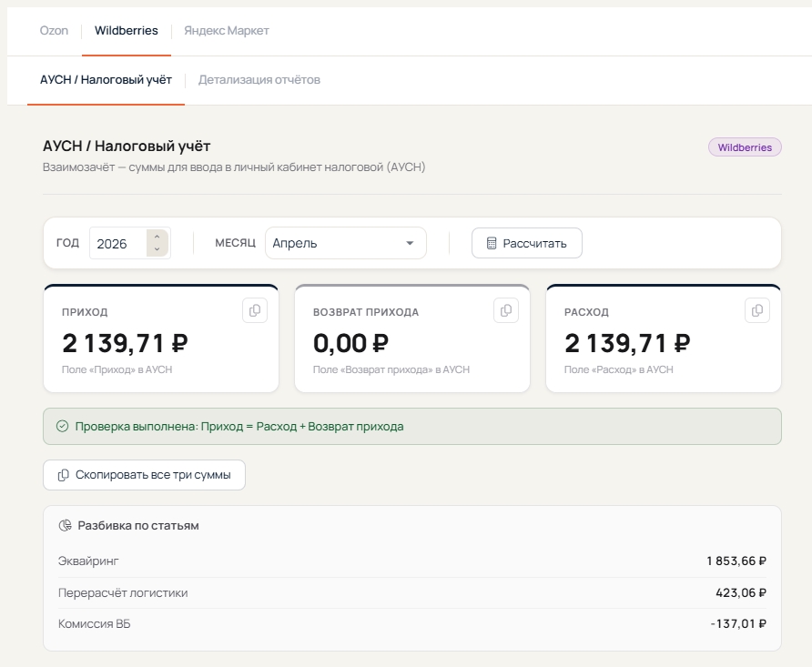
Task: Copy the Расход amount icon
Action: click(757, 310)
